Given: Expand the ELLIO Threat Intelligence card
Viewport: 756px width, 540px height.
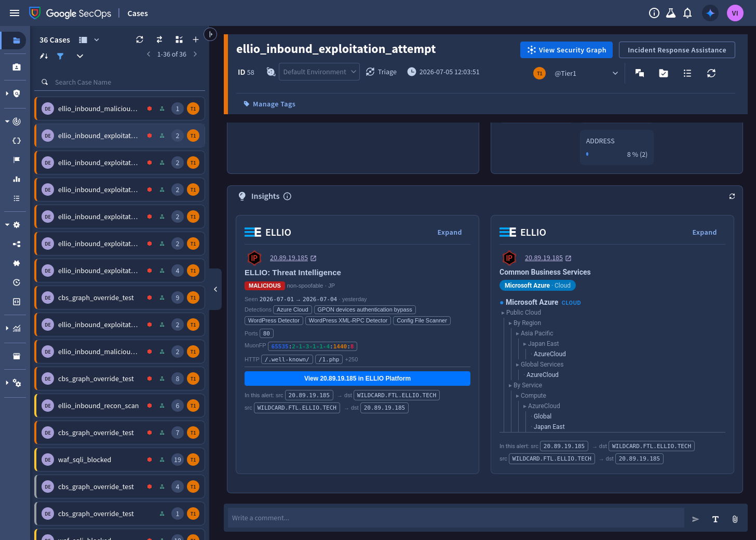Looking at the screenshot, I should (x=450, y=232).
